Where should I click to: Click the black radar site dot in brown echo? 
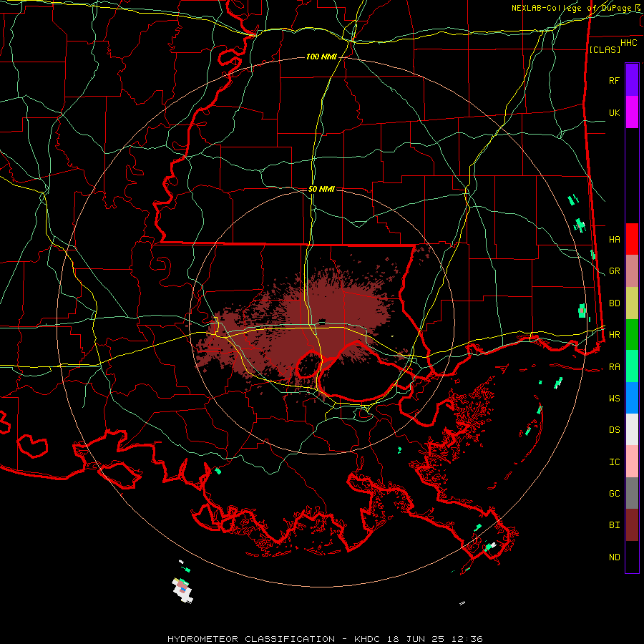pyautogui.click(x=322, y=321)
